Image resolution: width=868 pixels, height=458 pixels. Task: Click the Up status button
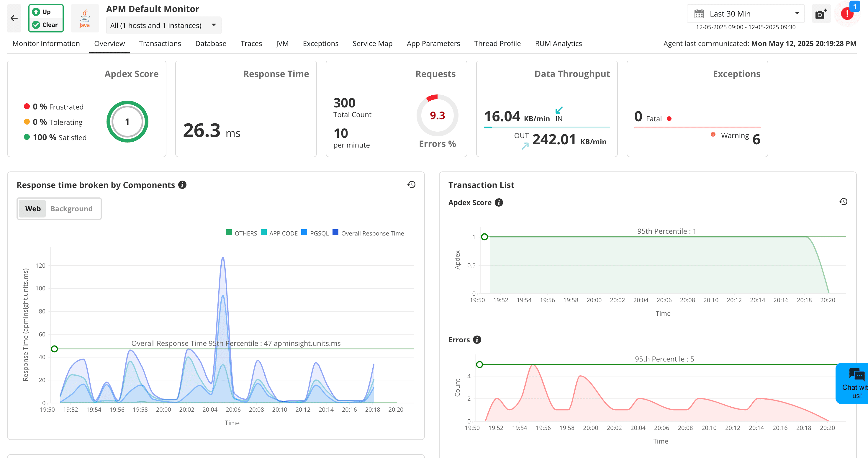click(x=45, y=12)
